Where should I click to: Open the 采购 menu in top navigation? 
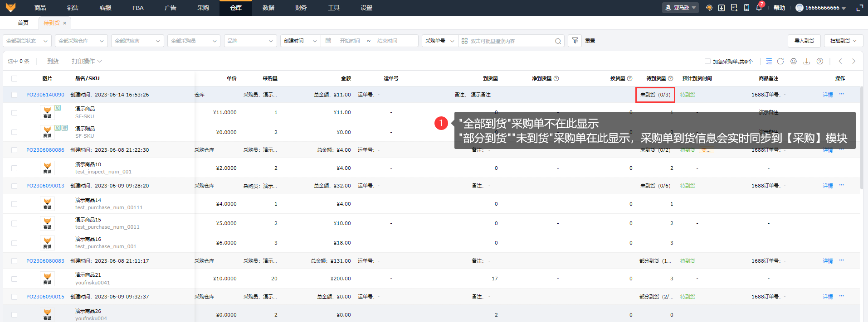203,8
